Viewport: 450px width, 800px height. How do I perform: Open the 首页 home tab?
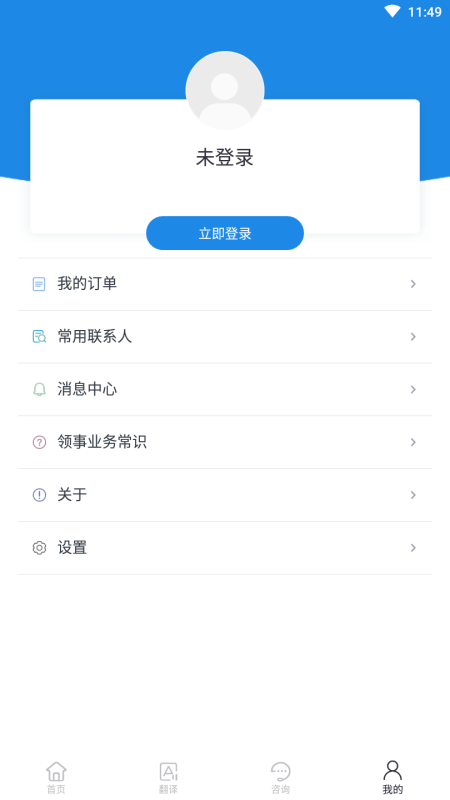tap(56, 778)
